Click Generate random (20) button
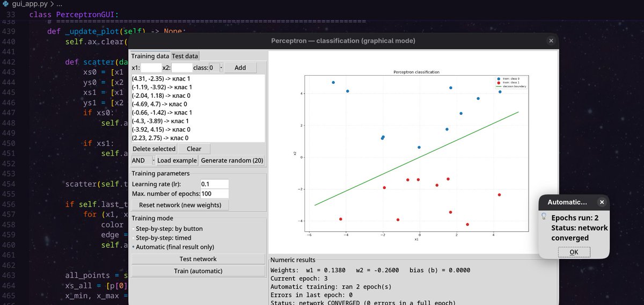 coord(232,161)
